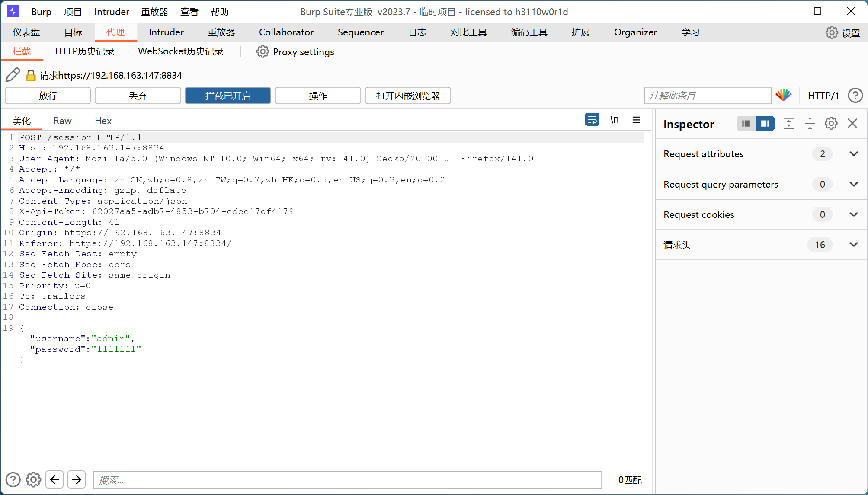Screen dimensions: 868x495
Task: Click 丢弃 to drop request
Action: tap(138, 96)
